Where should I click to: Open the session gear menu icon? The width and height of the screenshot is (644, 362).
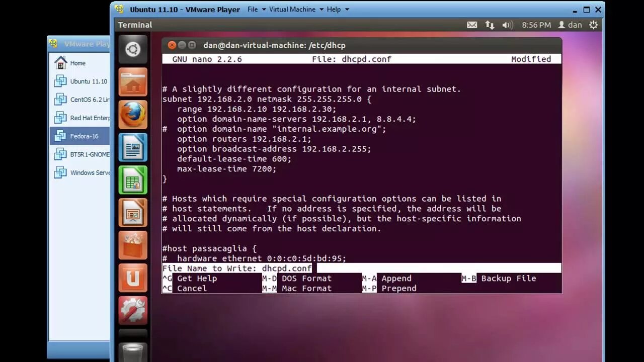click(x=594, y=25)
